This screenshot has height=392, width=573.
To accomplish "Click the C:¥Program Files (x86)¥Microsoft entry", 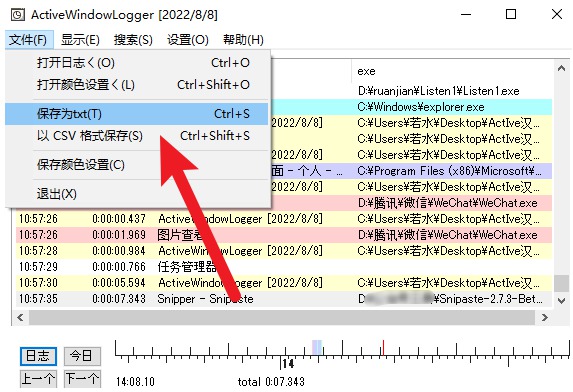I will [x=449, y=171].
